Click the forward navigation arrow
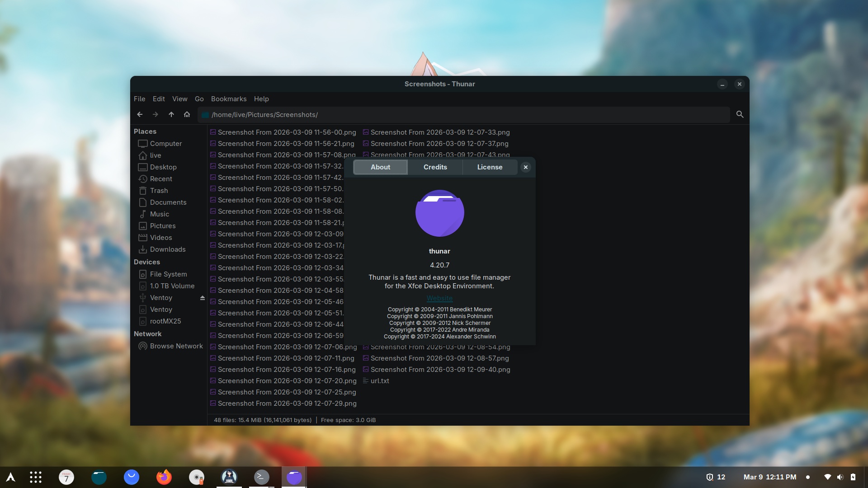The image size is (868, 488). pyautogui.click(x=156, y=115)
